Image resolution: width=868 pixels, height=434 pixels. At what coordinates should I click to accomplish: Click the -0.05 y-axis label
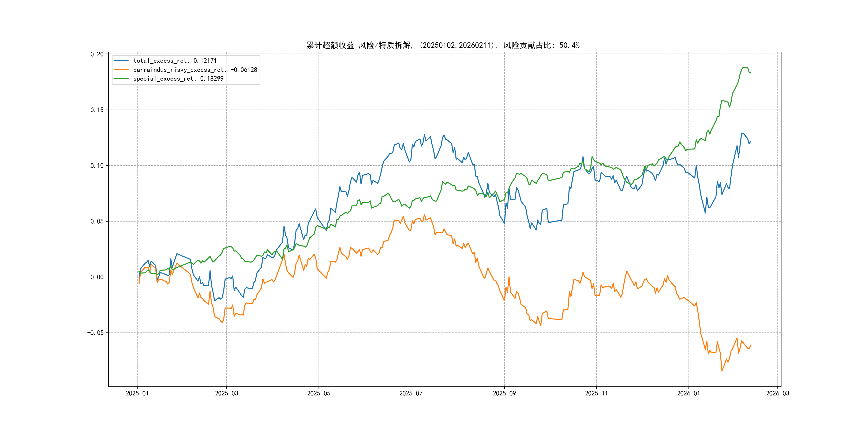pyautogui.click(x=95, y=333)
